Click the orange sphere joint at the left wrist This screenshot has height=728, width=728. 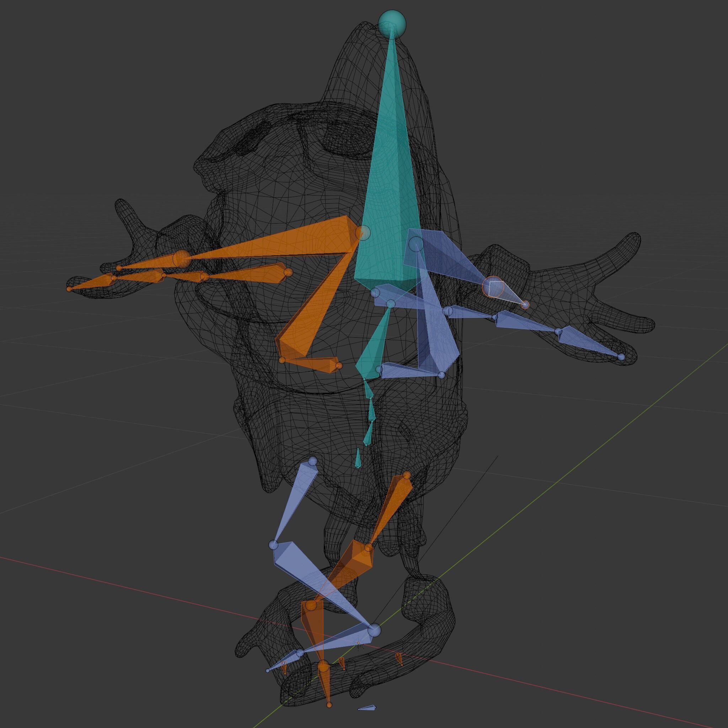[182, 258]
